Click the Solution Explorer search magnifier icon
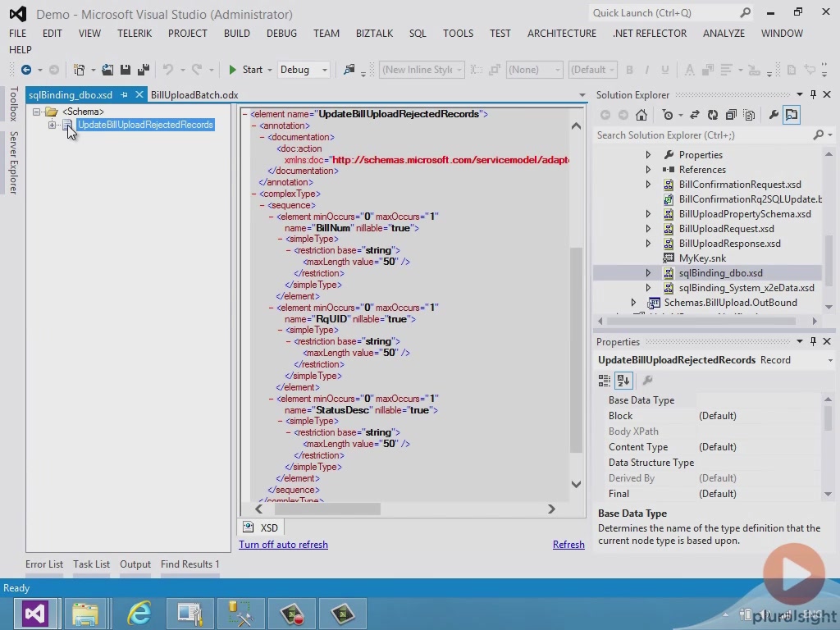The width and height of the screenshot is (840, 630). tap(818, 135)
